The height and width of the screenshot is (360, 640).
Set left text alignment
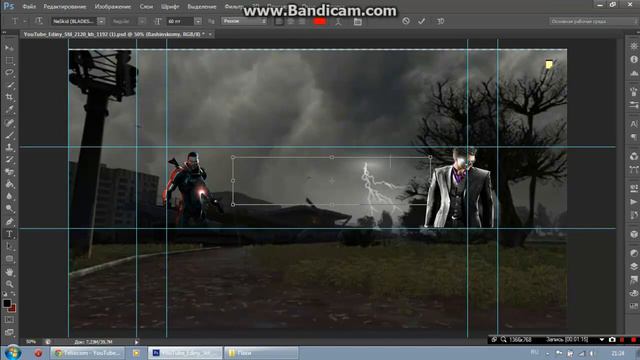click(x=279, y=21)
